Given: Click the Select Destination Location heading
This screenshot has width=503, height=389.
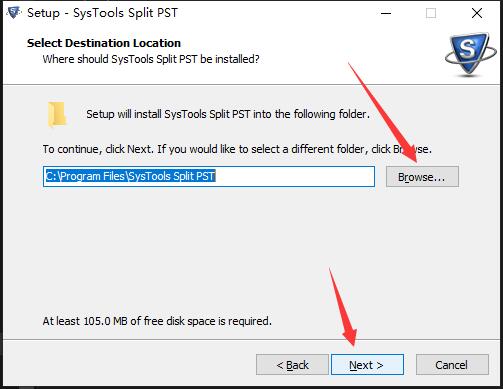Looking at the screenshot, I should pos(104,43).
